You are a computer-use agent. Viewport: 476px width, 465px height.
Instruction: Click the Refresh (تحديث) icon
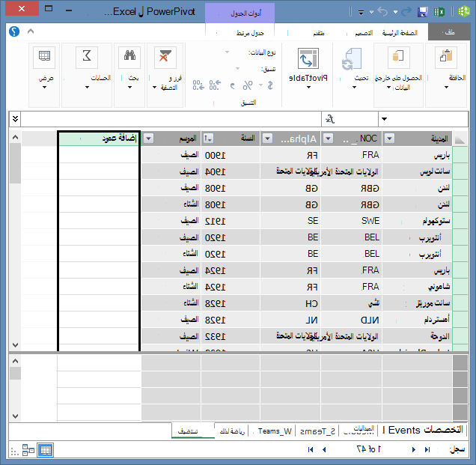click(353, 59)
